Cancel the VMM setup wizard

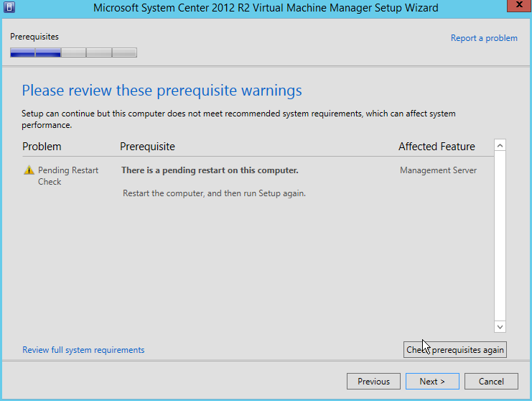[x=491, y=382]
